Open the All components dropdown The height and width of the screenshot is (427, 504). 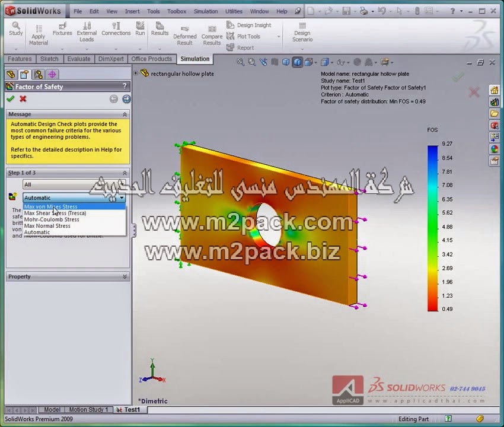74,184
